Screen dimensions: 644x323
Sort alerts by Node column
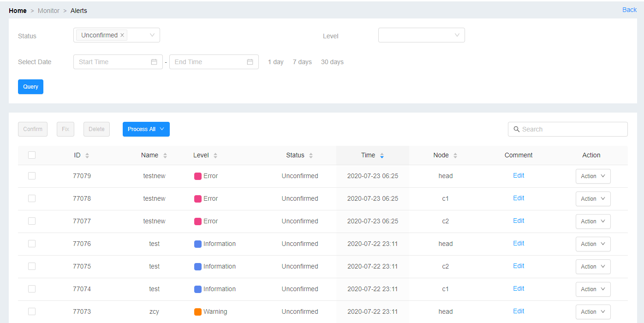pos(455,156)
